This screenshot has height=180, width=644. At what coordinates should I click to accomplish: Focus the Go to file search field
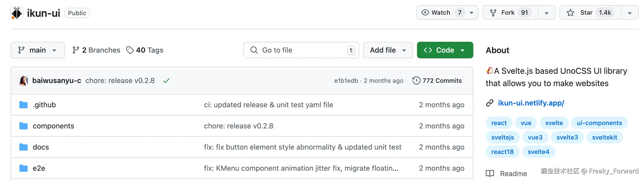tap(301, 50)
